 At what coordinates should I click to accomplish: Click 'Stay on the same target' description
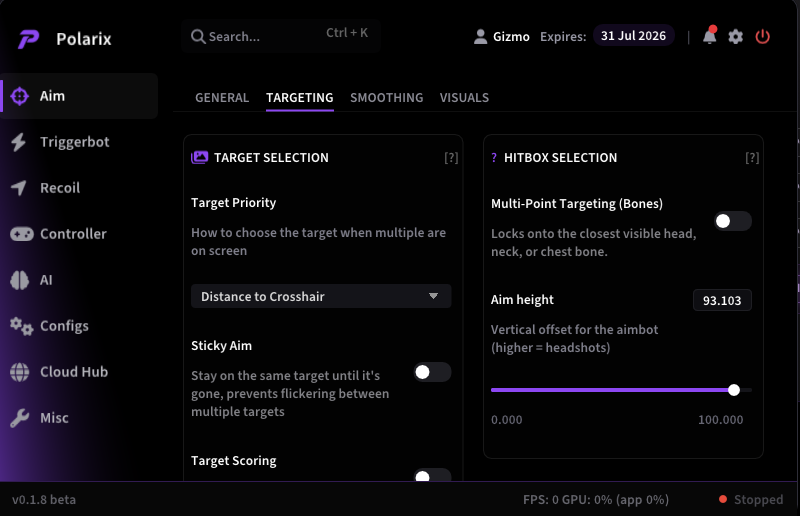(x=290, y=394)
